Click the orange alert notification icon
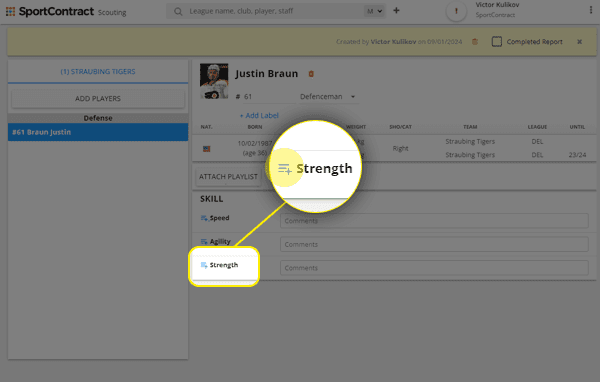Screen dimensions: 600x382 pyautogui.click(x=456, y=11)
